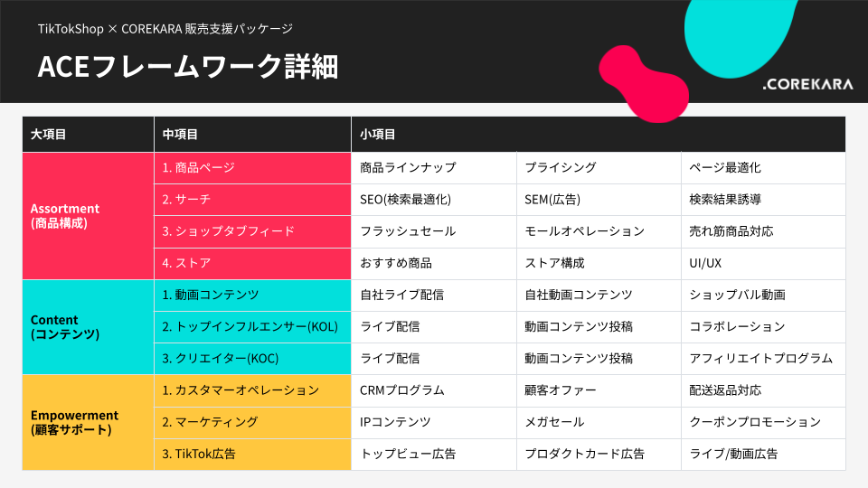868x488 pixels.
Task: Select the 3. TikTok広告 cell
Action: click(252, 454)
